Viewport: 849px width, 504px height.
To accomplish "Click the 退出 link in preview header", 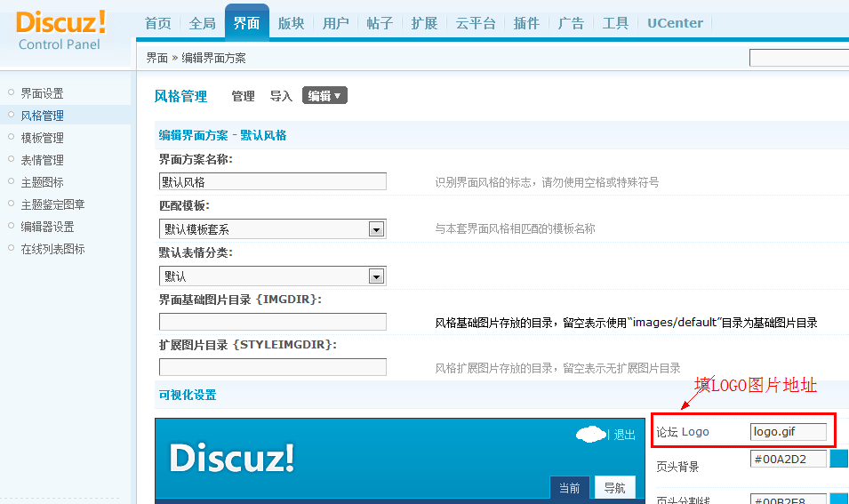I will point(624,435).
